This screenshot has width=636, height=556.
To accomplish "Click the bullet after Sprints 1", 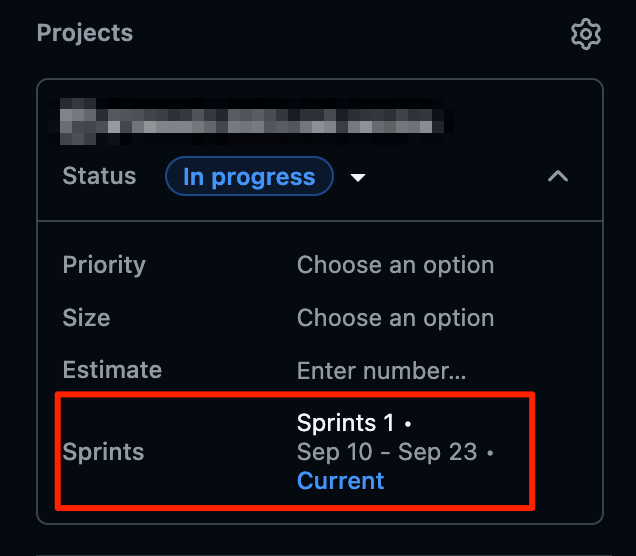I will [408, 424].
